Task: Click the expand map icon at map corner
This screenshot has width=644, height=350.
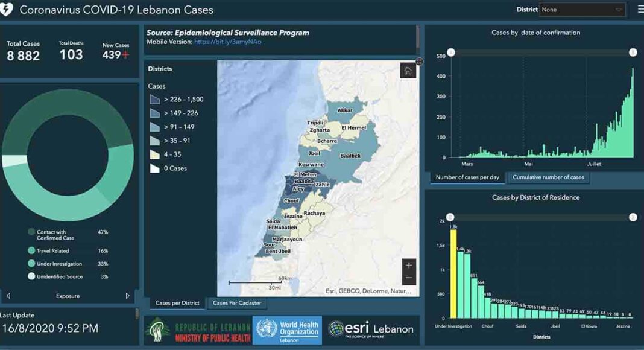Action: click(x=419, y=62)
